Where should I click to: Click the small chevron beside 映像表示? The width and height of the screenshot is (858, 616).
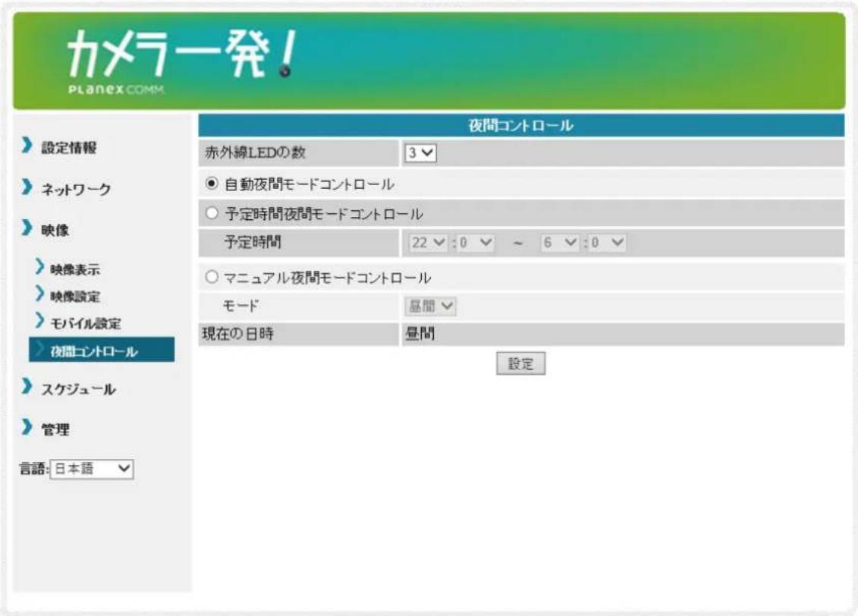pos(40,267)
